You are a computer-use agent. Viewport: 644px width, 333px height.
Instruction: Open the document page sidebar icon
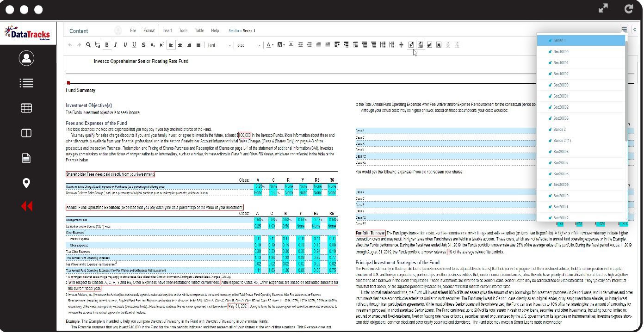pyautogui.click(x=26, y=158)
